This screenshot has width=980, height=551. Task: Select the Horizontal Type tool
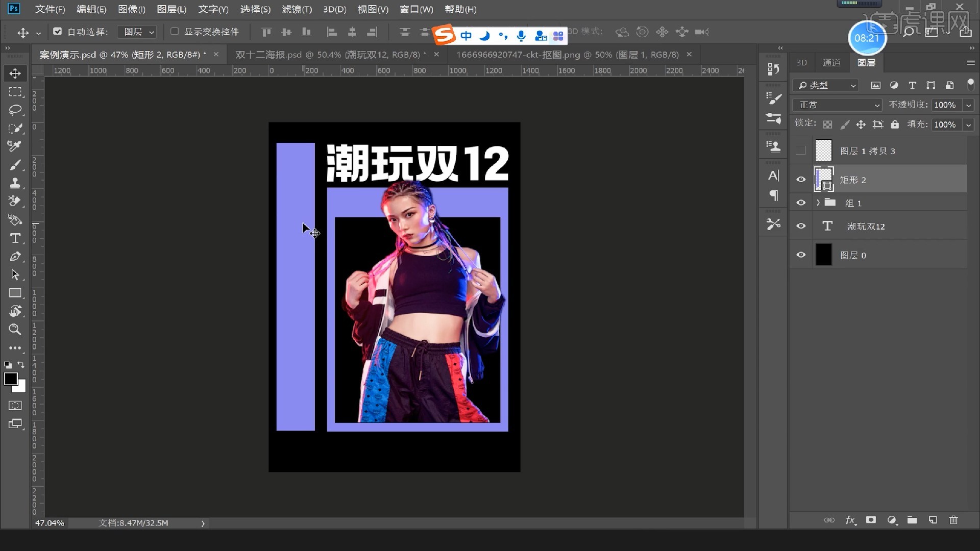(x=15, y=238)
